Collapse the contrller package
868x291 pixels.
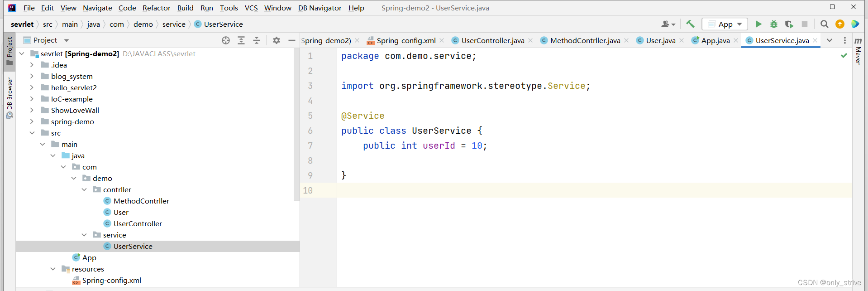pos(84,189)
